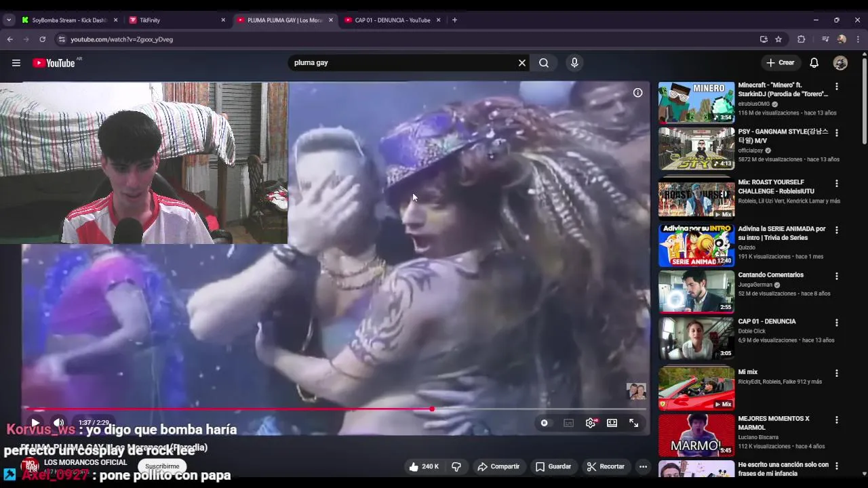This screenshot has width=868, height=488.
Task: Click the Recortar clip button
Action: (606, 466)
